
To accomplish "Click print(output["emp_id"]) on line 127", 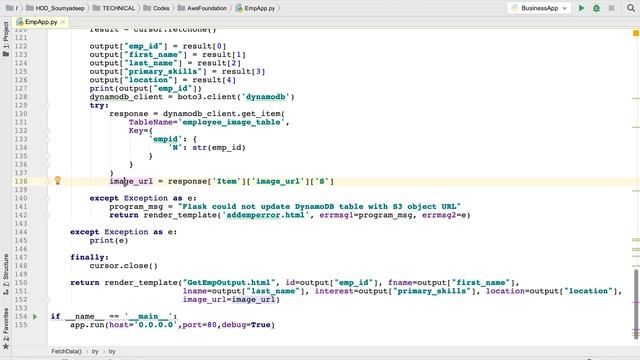I will click(x=146, y=88).
